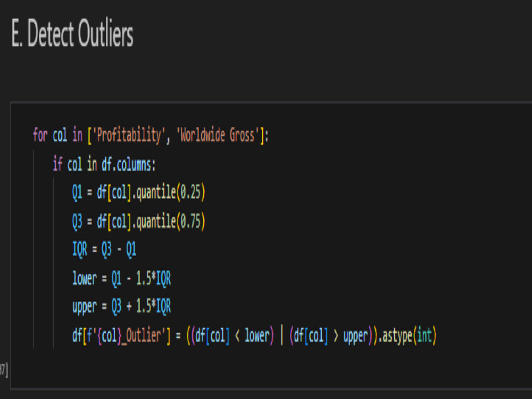This screenshot has height=399, width=532.
Task: Click the 'if col in df.columns:' line
Action: tap(104, 164)
